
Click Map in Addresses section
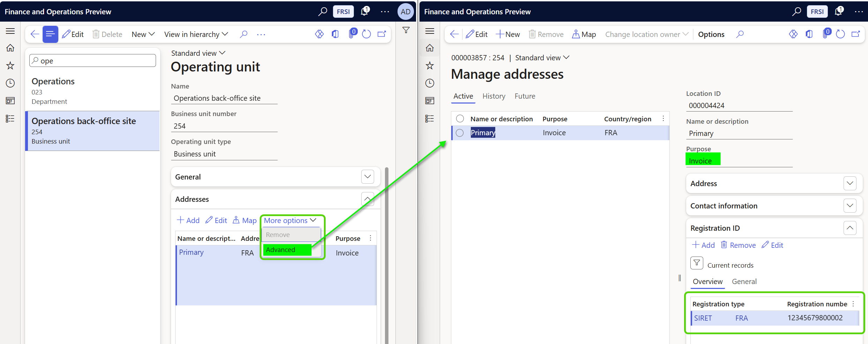pyautogui.click(x=245, y=220)
